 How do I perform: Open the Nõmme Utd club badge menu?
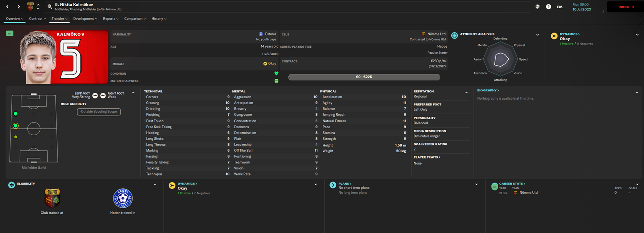coord(30,7)
